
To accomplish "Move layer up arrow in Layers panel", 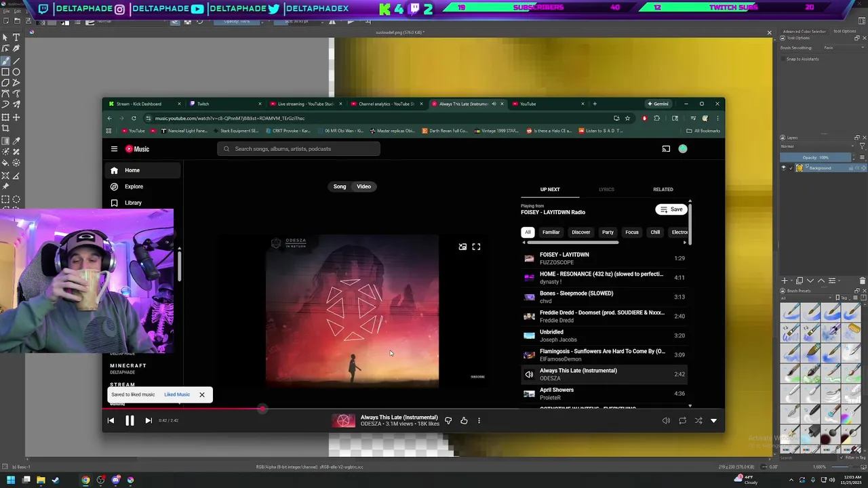I will coord(821,280).
